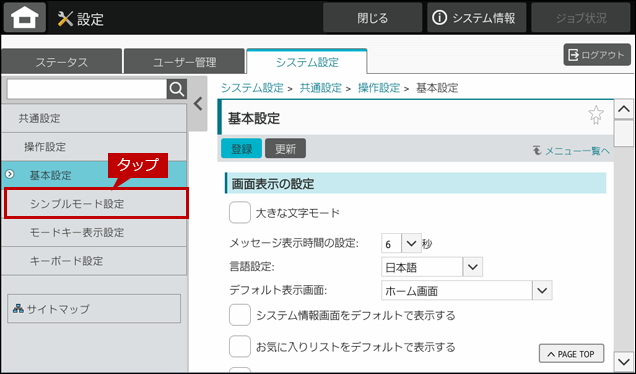Screen dimensions: 636x374
Task: Open キーボード設定 menu item
Action: (94, 261)
